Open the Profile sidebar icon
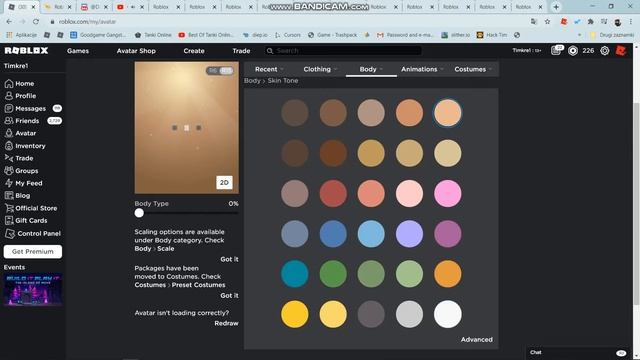 [x=9, y=96]
